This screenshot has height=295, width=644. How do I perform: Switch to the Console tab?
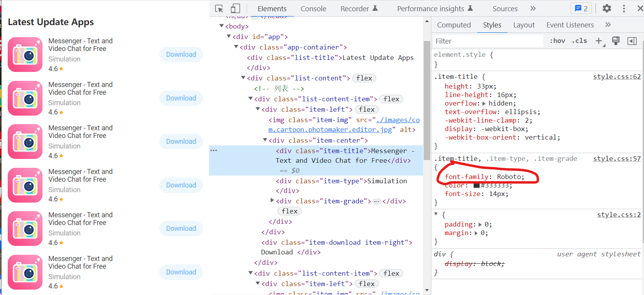click(313, 9)
